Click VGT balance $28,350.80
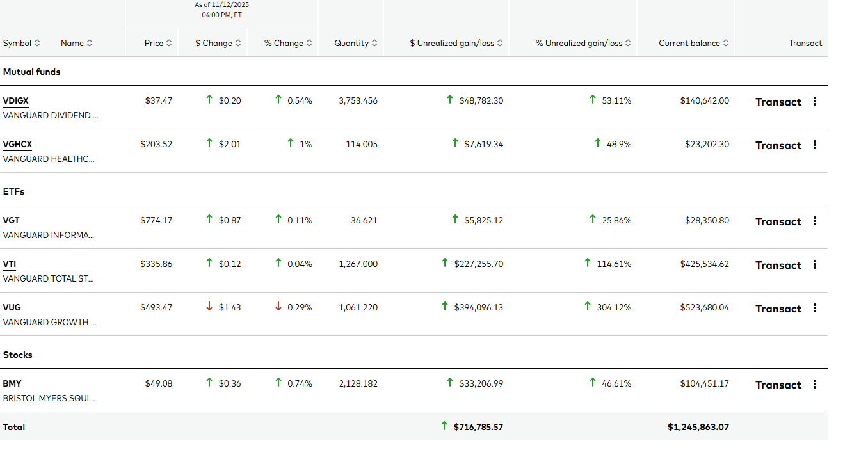 click(x=707, y=220)
